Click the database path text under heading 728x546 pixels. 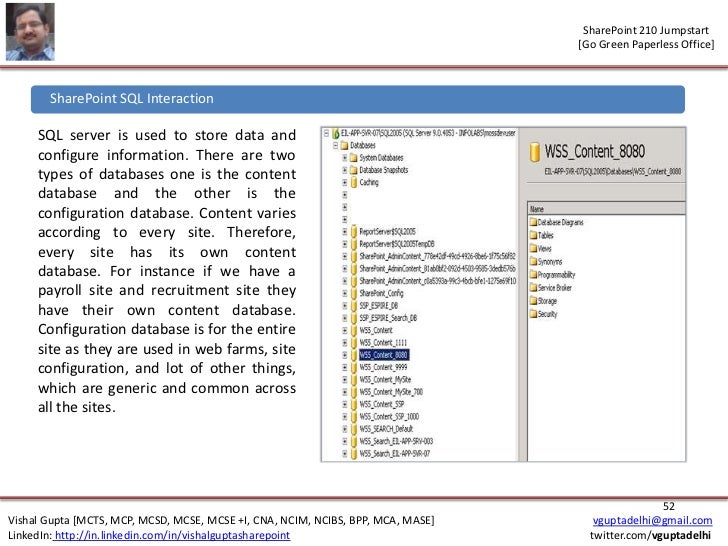613,171
